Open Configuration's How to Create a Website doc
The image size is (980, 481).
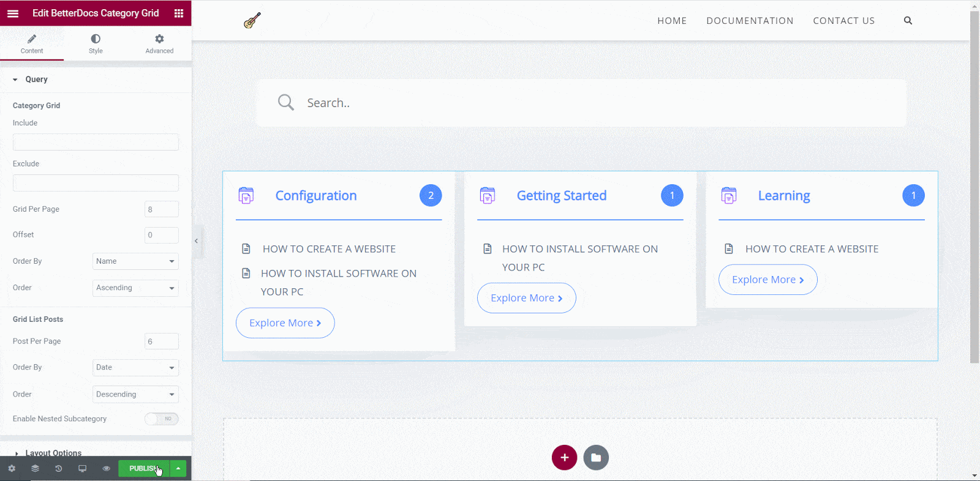329,249
